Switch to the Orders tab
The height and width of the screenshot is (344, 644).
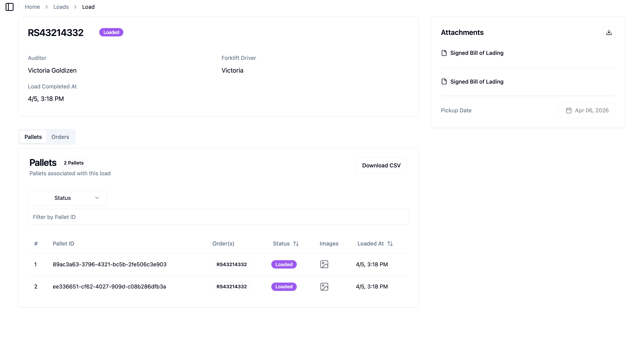pyautogui.click(x=60, y=137)
